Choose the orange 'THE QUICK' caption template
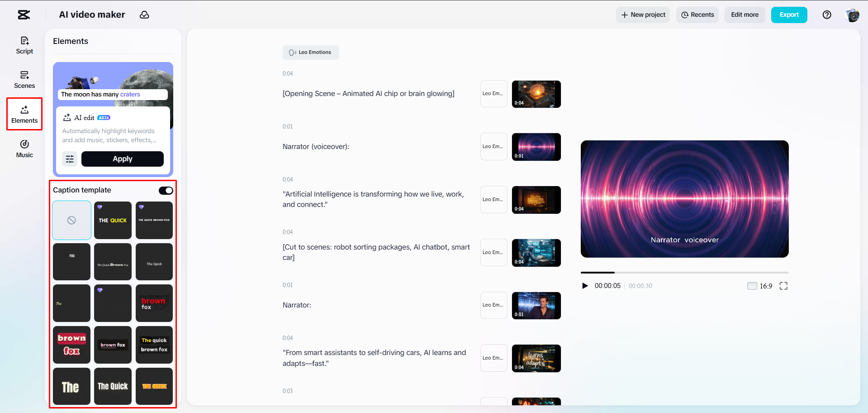This screenshot has height=413, width=868. coord(154,386)
